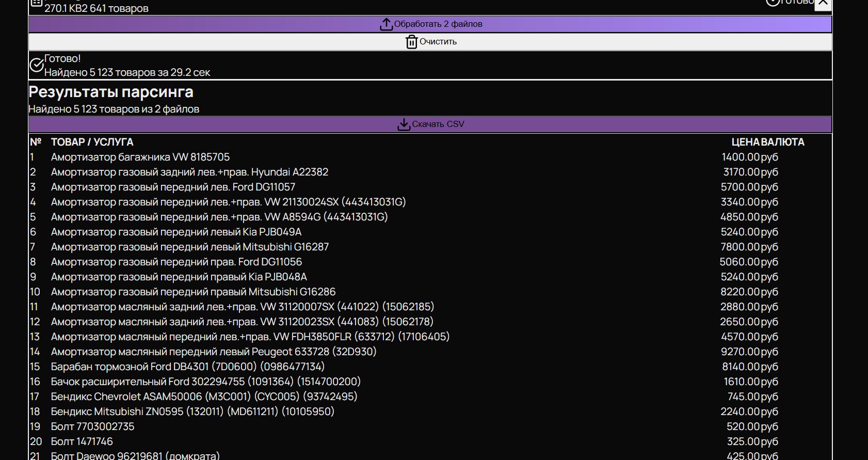Select row with левый Peugeot 633728 (32D930)
The height and width of the screenshot is (460, 868).
click(430, 352)
